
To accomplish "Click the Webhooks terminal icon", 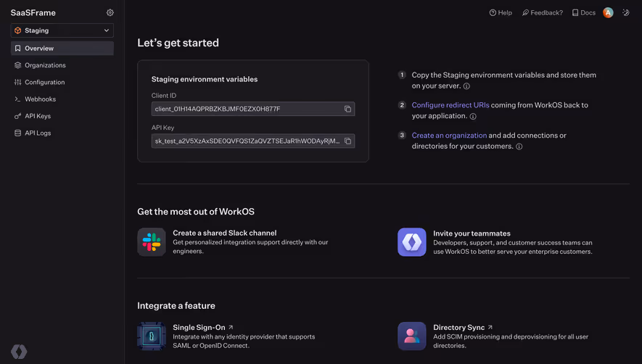I will tap(17, 99).
